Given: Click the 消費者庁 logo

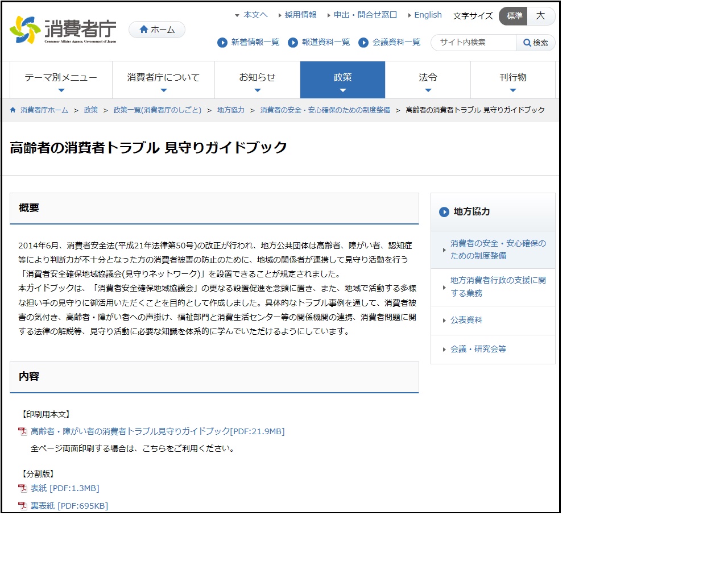Looking at the screenshot, I should pos(63,30).
